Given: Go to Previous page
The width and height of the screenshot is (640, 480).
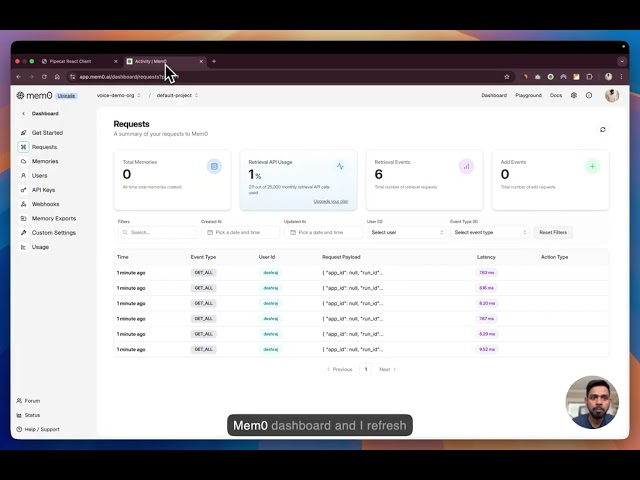Looking at the screenshot, I should pyautogui.click(x=339, y=369).
